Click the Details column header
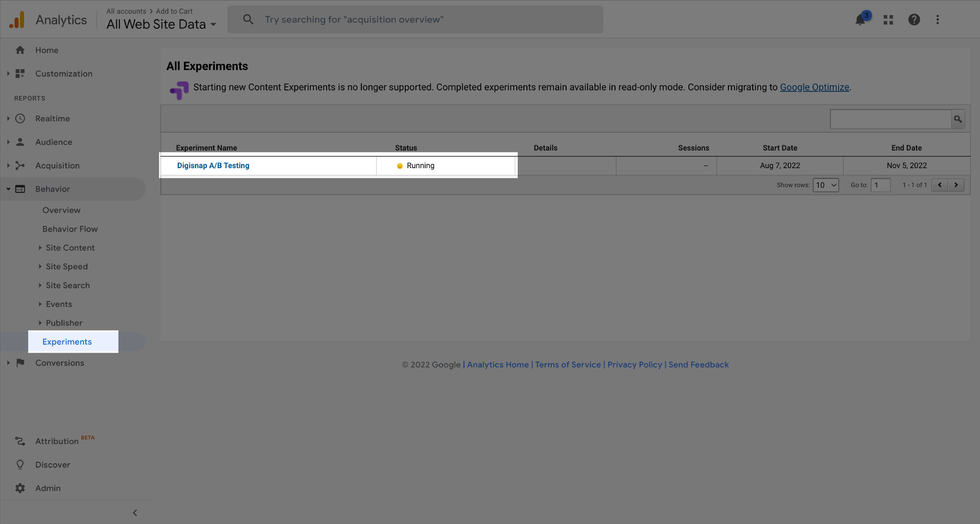The image size is (980, 524). pyautogui.click(x=545, y=148)
